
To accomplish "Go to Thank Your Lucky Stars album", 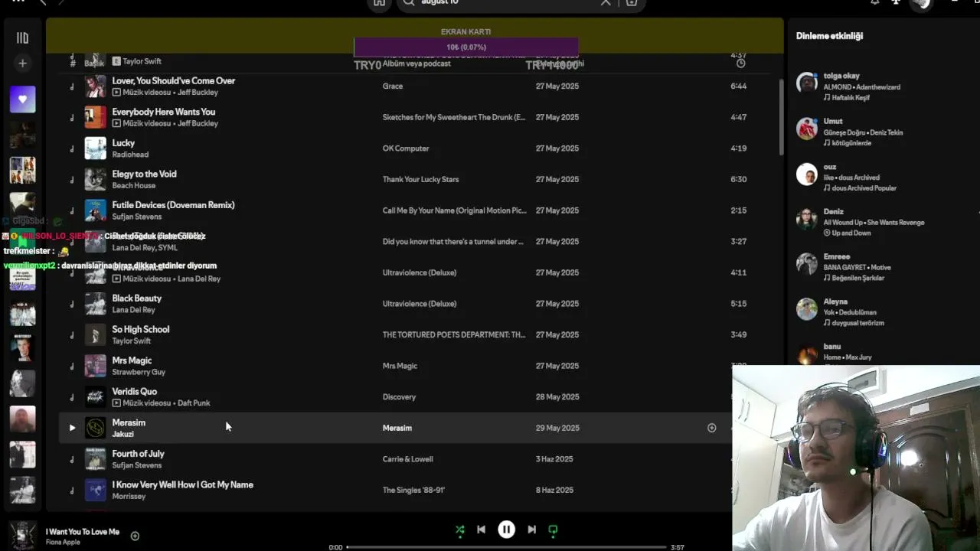I will (x=421, y=180).
